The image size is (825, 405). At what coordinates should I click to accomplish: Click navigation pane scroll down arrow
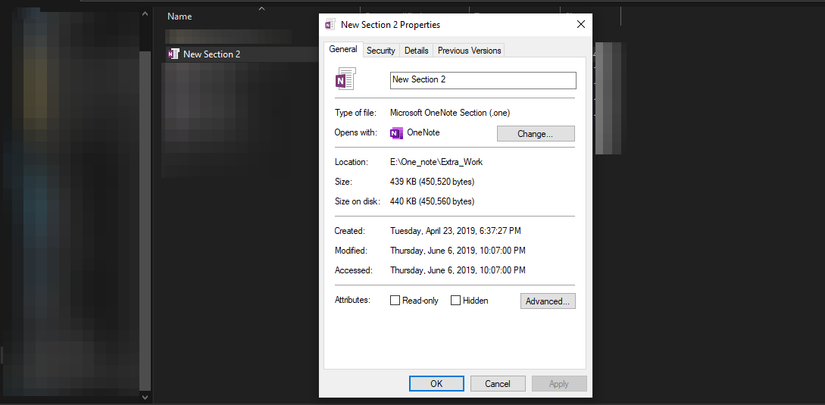tap(145, 397)
